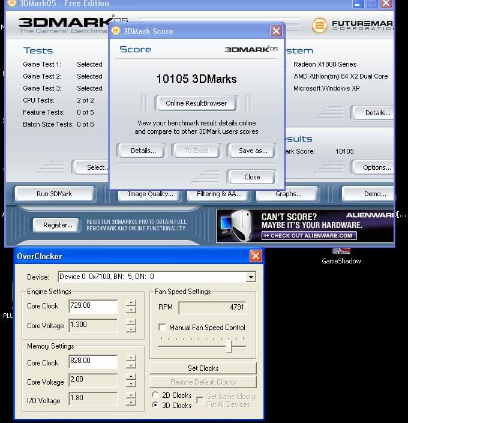Viewport: 504px width, 423px height.
Task: Close the 3DMark05 Free Edition window
Action: tap(386, 4)
